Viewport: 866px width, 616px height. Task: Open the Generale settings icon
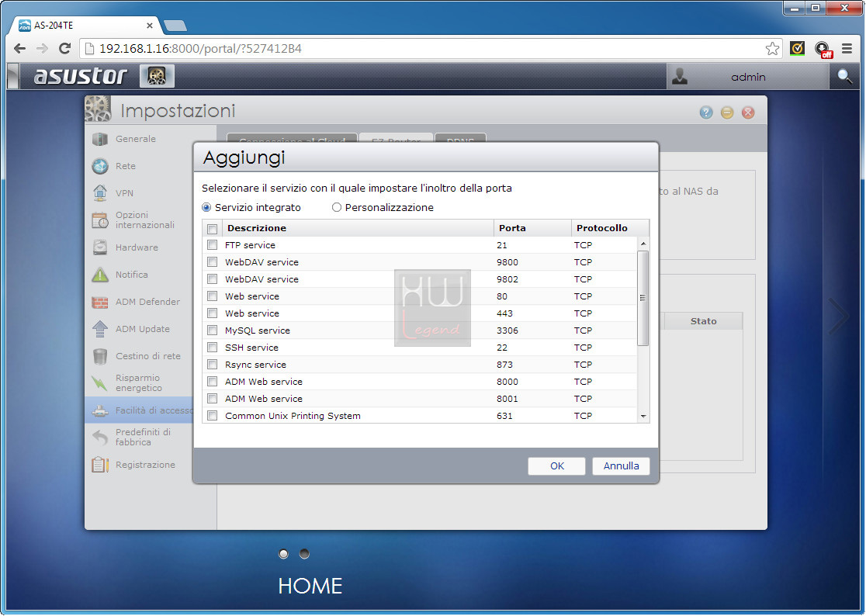tap(100, 139)
